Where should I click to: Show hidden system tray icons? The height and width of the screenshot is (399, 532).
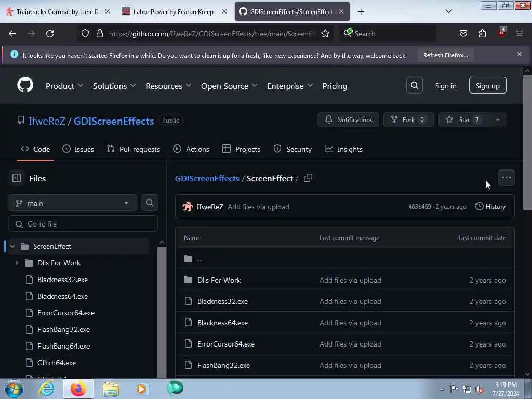coord(442,389)
